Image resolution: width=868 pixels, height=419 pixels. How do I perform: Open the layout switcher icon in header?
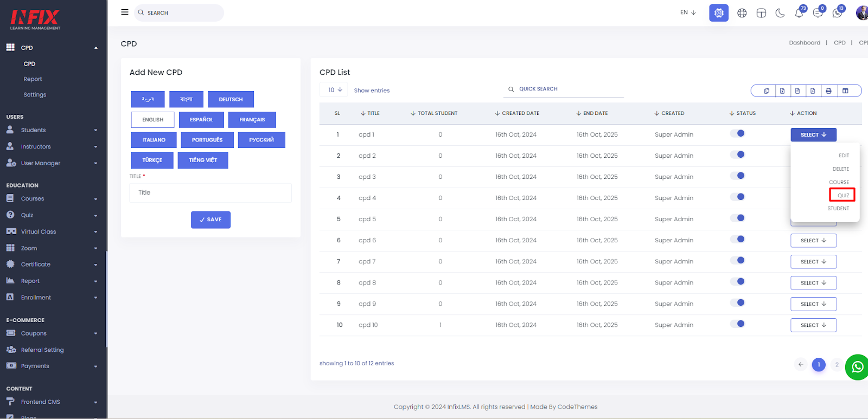click(761, 13)
